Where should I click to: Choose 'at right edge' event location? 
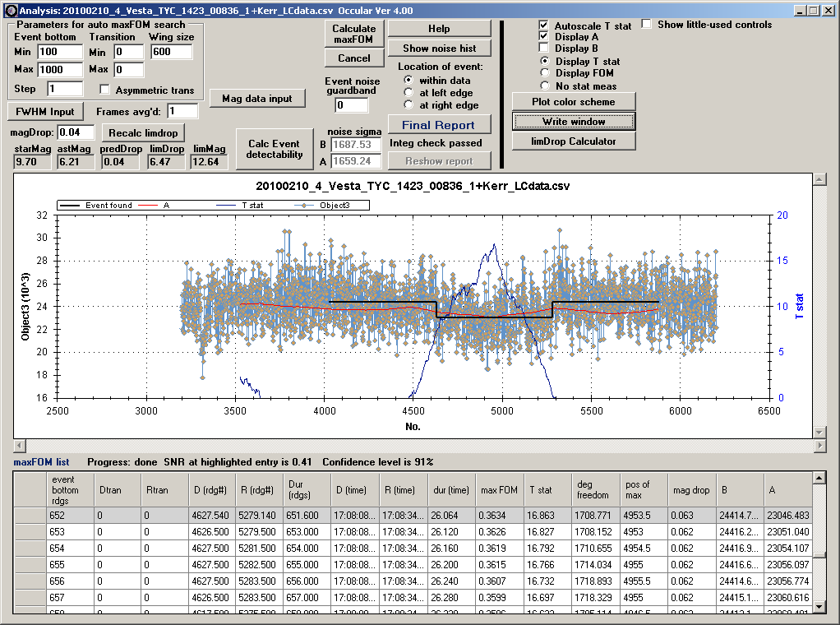(x=408, y=104)
